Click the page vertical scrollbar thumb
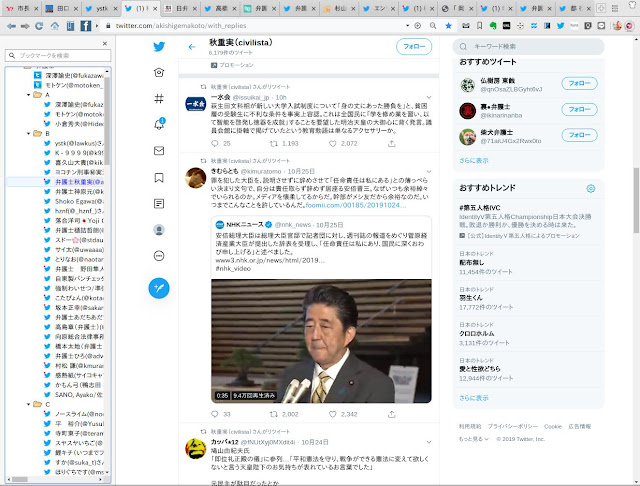The height and width of the screenshot is (486, 640). pyautogui.click(x=636, y=200)
